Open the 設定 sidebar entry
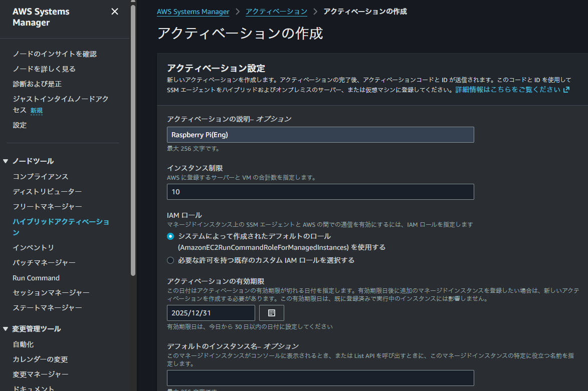 [x=20, y=125]
